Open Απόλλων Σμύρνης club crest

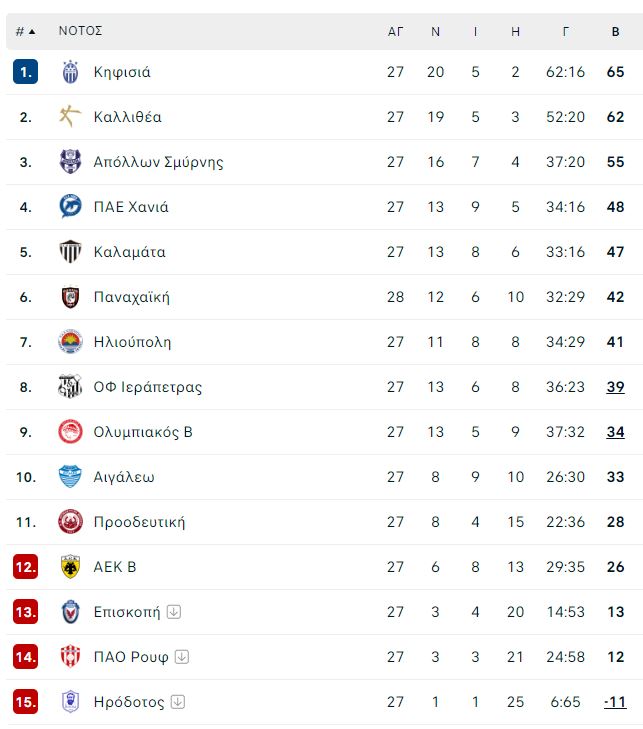(x=70, y=162)
